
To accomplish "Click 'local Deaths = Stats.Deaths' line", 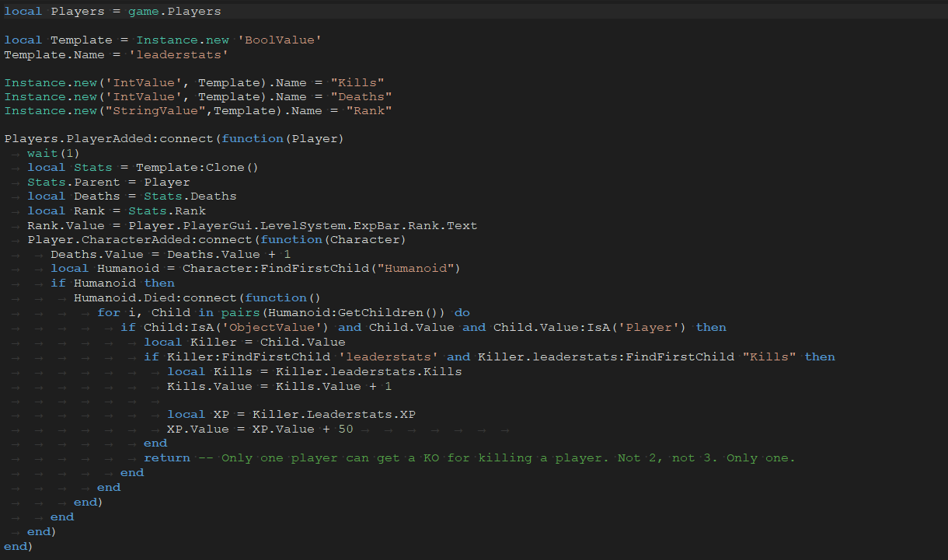I will [132, 196].
